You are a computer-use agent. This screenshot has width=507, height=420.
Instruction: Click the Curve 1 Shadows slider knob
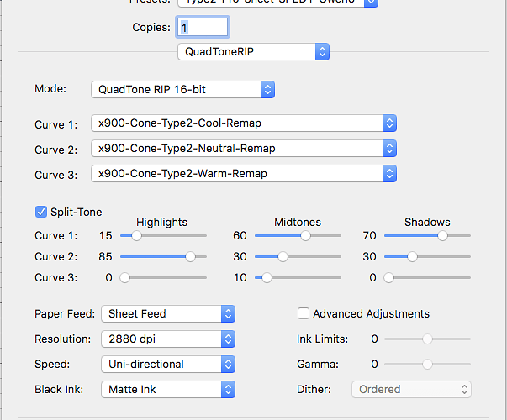click(x=442, y=235)
